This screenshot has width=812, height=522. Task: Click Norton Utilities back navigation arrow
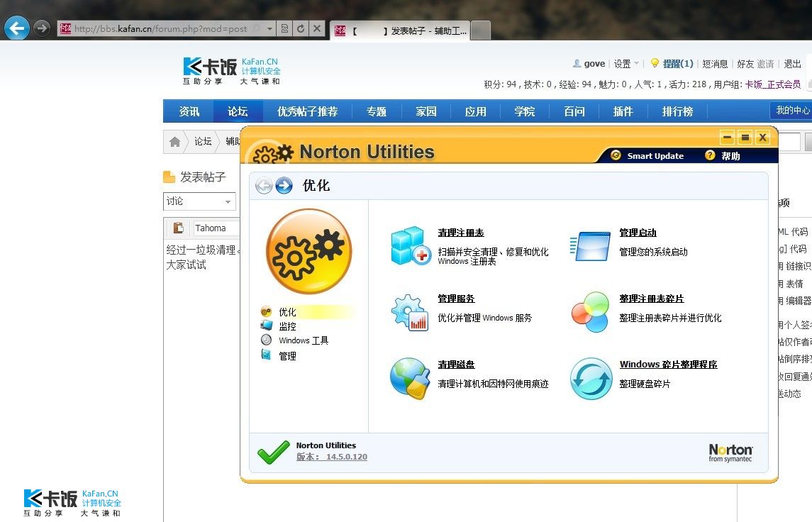point(264,185)
